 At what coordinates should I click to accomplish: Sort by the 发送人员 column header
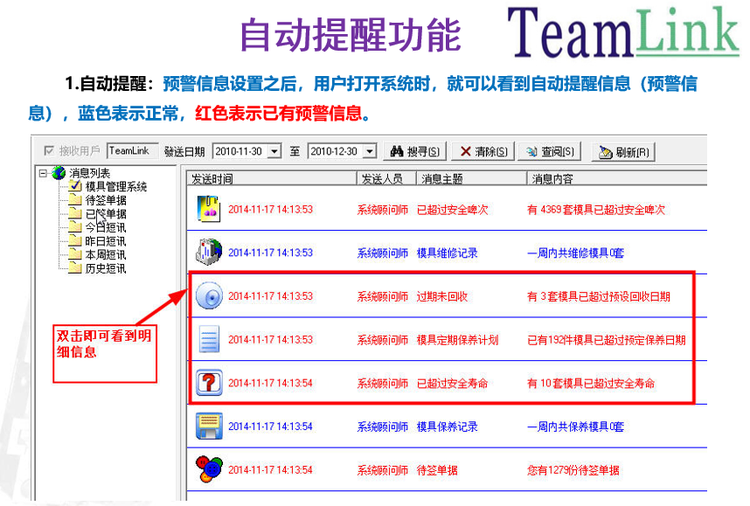[x=386, y=179]
